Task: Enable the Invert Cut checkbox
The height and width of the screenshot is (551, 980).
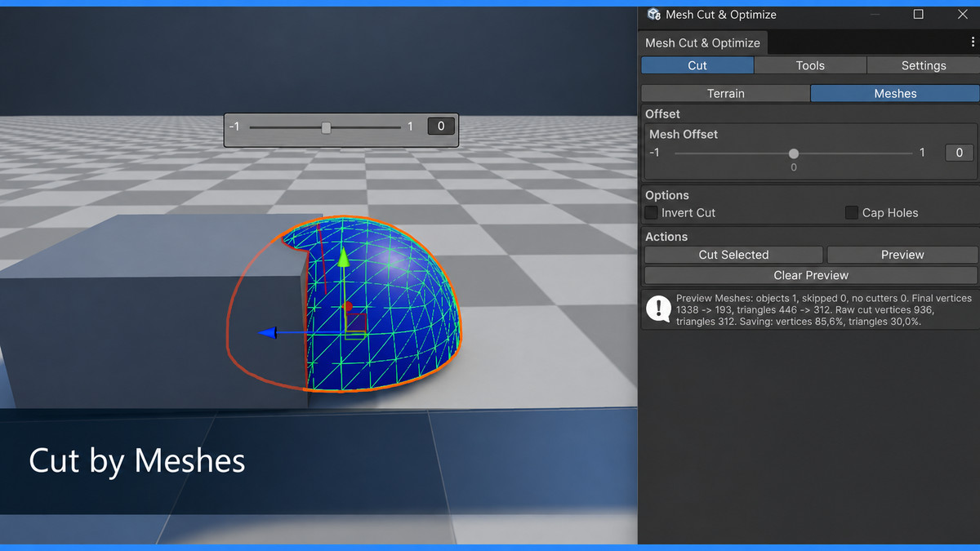Action: (x=651, y=213)
